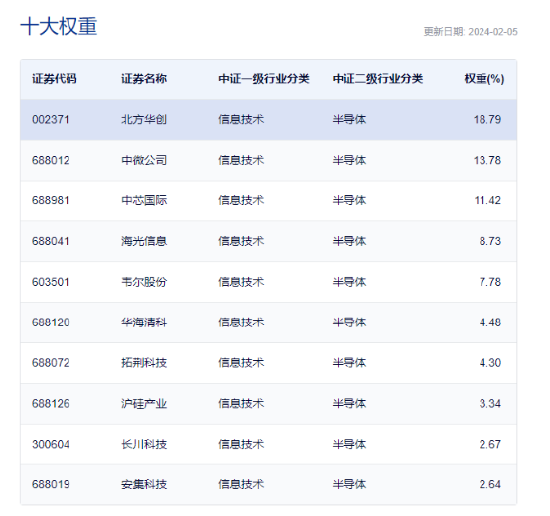Click weight value 3.34

pos(490,404)
